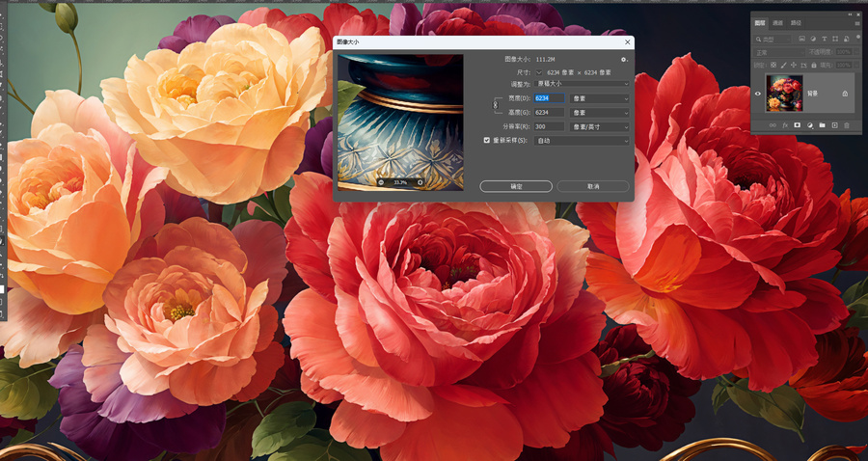Collapse the Layers panel with double arrows
This screenshot has height=461, width=868.
(x=850, y=14)
